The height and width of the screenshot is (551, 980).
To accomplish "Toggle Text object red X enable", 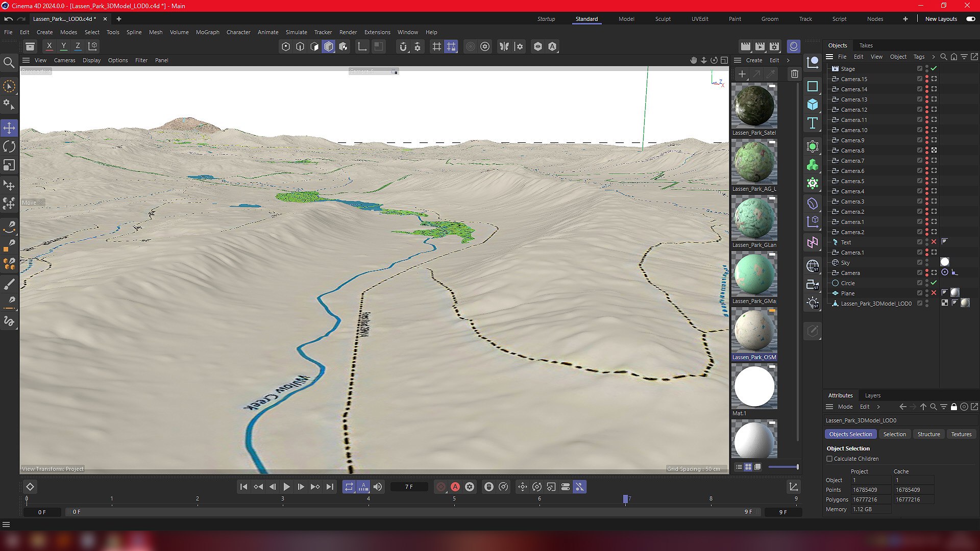I will point(934,242).
